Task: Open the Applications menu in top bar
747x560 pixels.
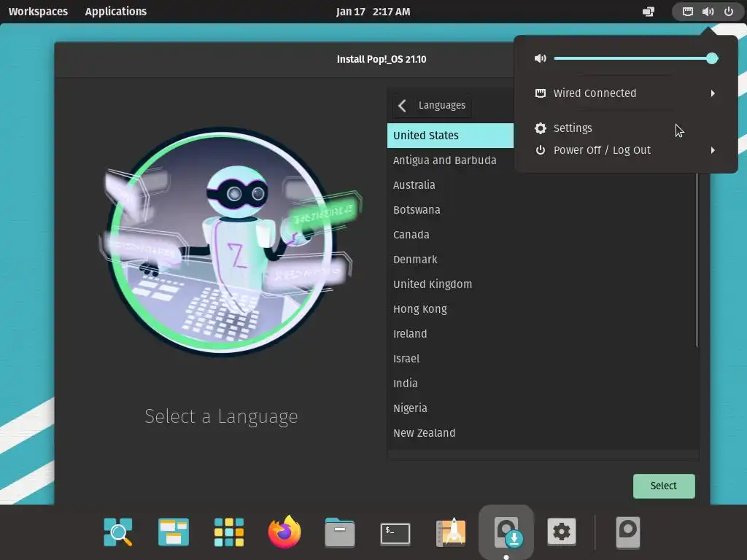Action: click(116, 12)
